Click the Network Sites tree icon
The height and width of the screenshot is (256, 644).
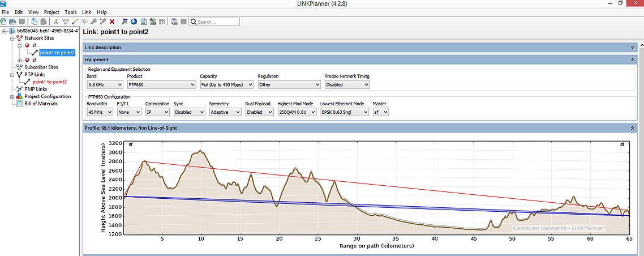tap(19, 38)
